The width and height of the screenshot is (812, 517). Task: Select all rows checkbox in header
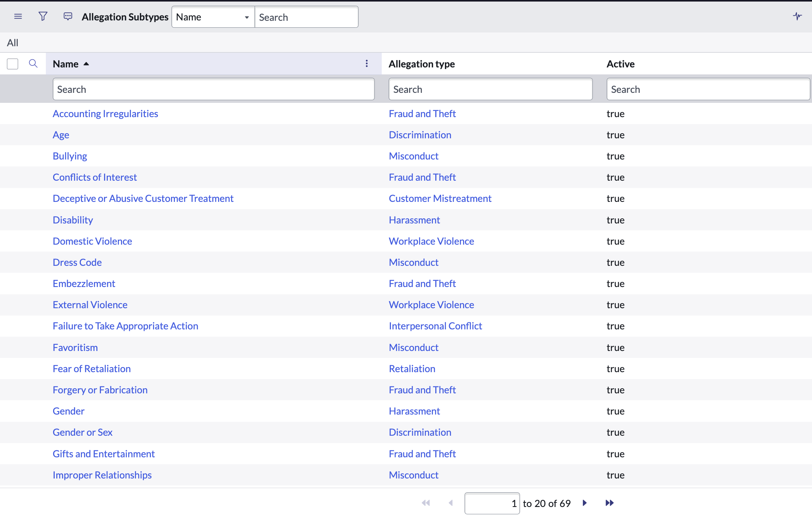click(x=13, y=64)
